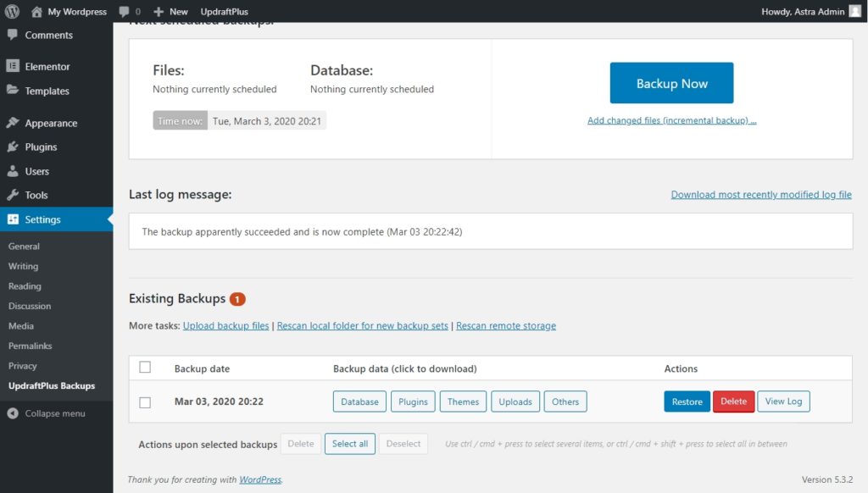Open Permalinks settings submenu
The height and width of the screenshot is (493, 868).
[x=30, y=346]
